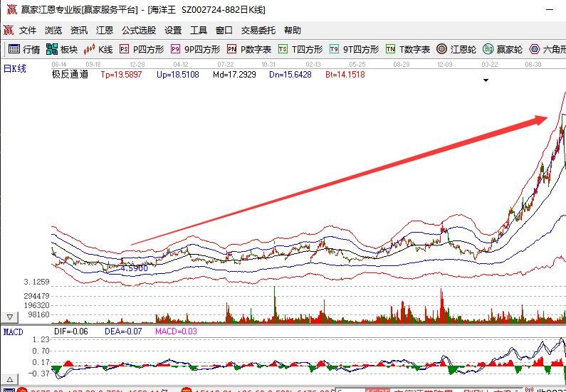Open the 文件 menu
This screenshot has height=392, width=566.
pyautogui.click(x=28, y=31)
